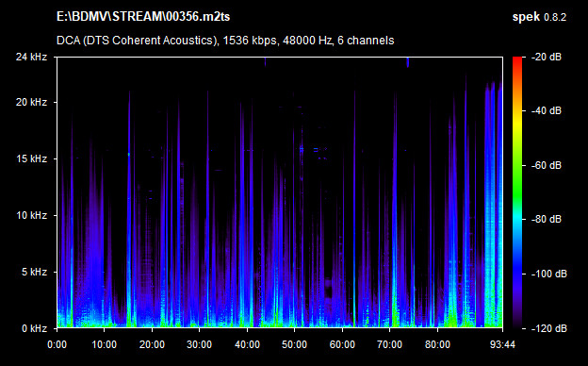Click the green -60 dB region of color scale
This screenshot has width=588, height=366.
click(x=517, y=165)
